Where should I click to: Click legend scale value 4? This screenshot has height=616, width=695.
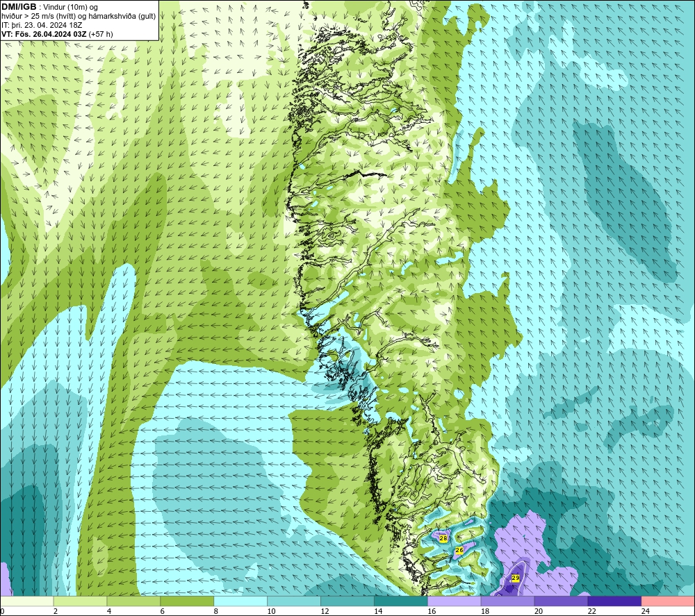[x=109, y=611]
